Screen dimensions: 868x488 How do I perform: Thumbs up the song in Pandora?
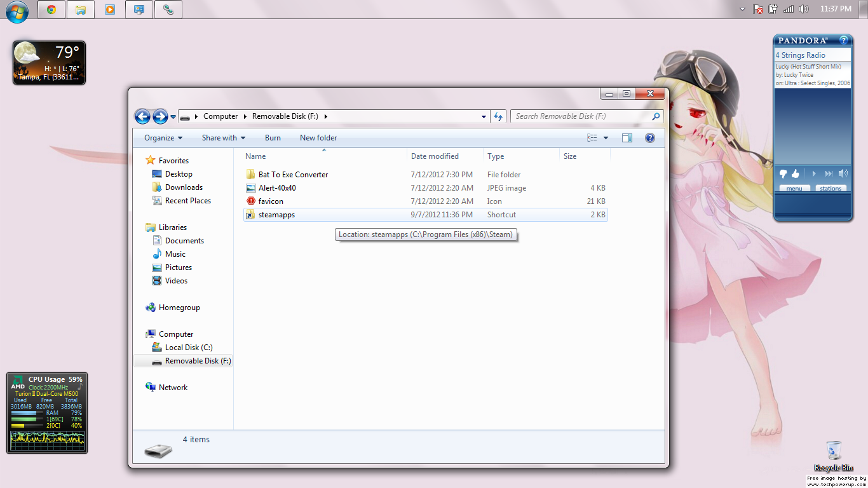pos(795,173)
